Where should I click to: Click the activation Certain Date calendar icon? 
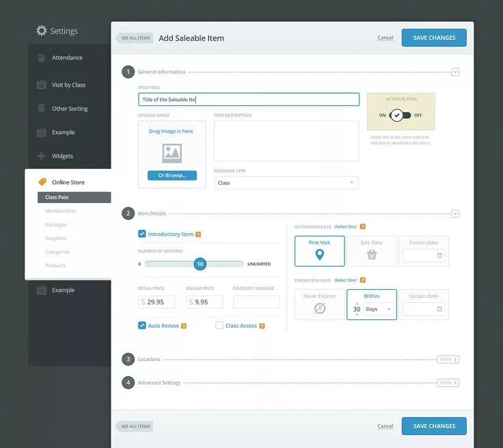tap(439, 256)
